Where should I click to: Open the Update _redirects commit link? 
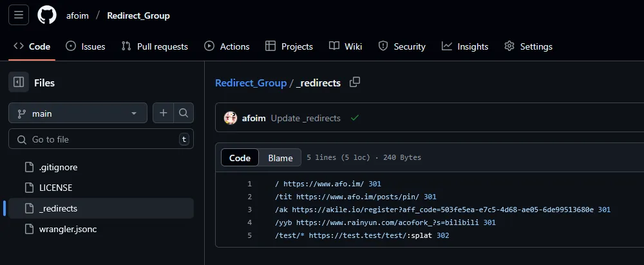pos(305,119)
